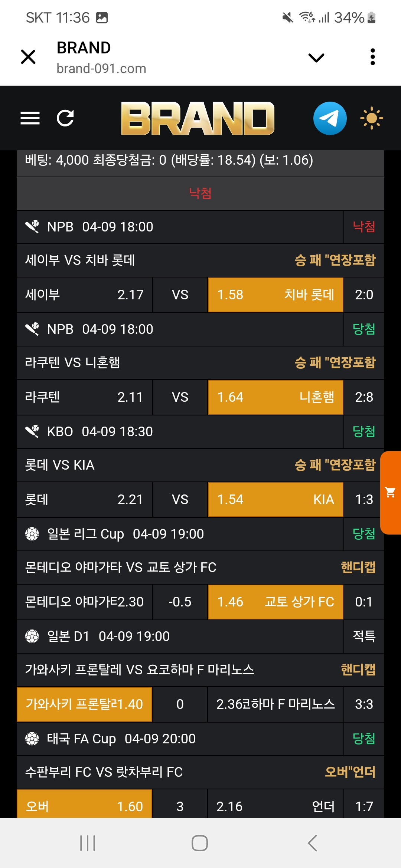Image resolution: width=401 pixels, height=868 pixels.
Task: Tap the page refresh icon
Action: 65,118
